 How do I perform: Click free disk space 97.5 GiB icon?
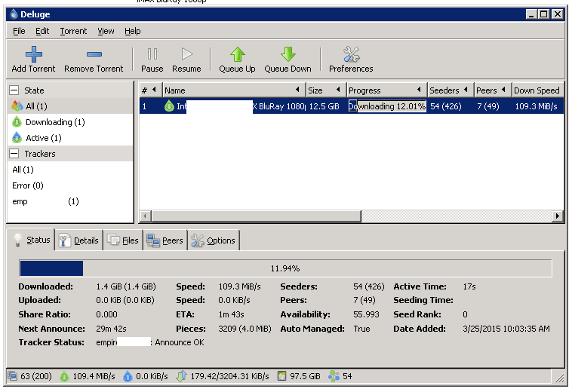(281, 375)
